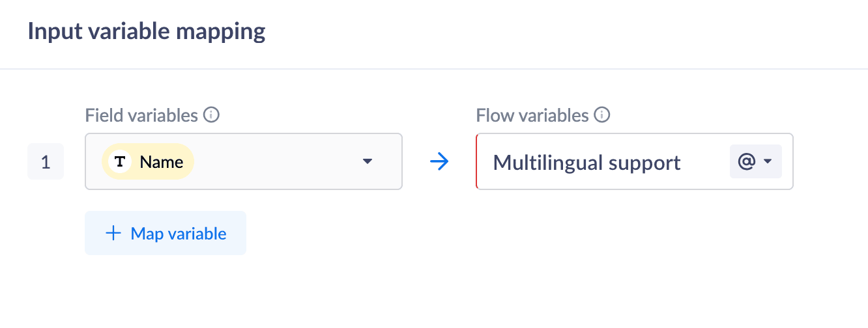Click the "Input variable mapping" heading
Screen dimensions: 868x328
coord(147,31)
